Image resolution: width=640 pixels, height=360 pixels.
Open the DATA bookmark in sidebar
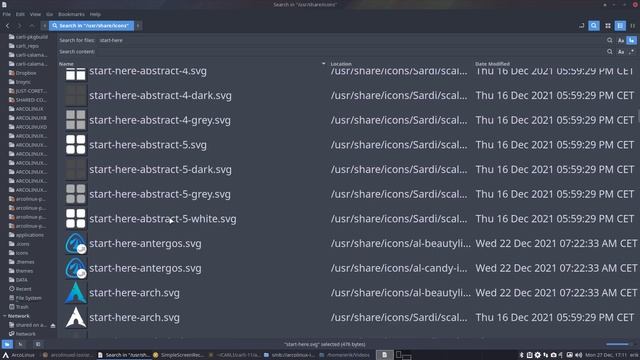21,280
